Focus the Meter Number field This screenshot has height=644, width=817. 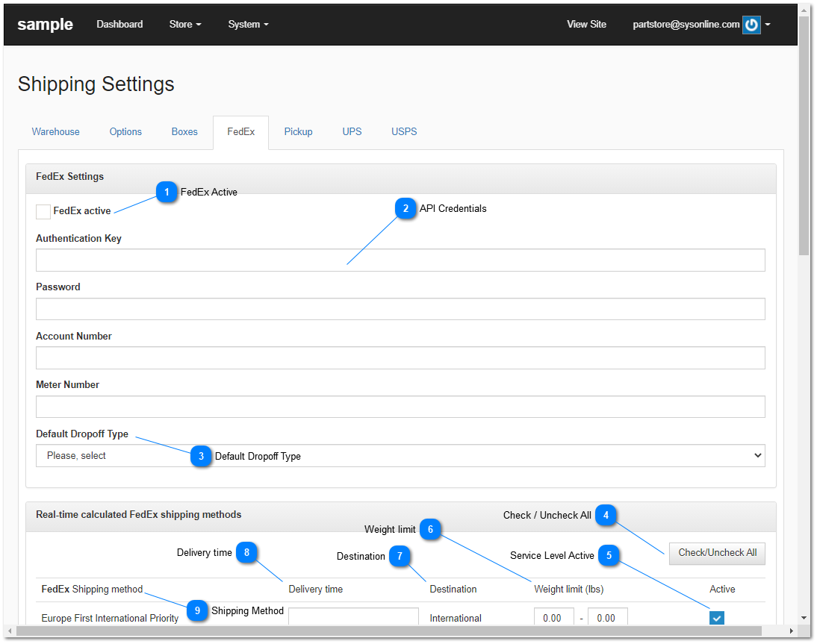tap(400, 407)
